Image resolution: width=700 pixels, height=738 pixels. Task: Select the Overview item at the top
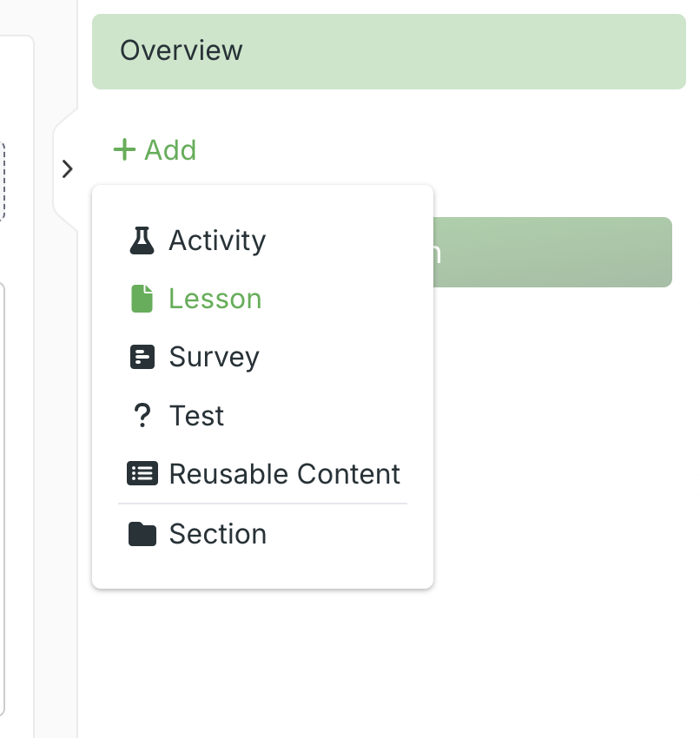pyautogui.click(x=388, y=51)
